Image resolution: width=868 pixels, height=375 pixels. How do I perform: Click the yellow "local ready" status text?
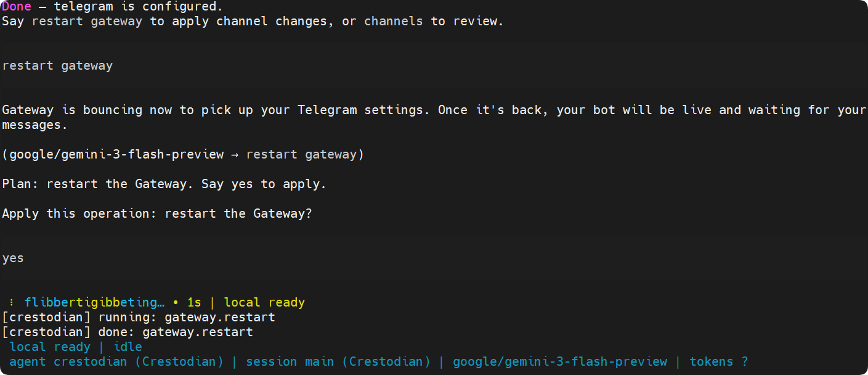tap(264, 303)
